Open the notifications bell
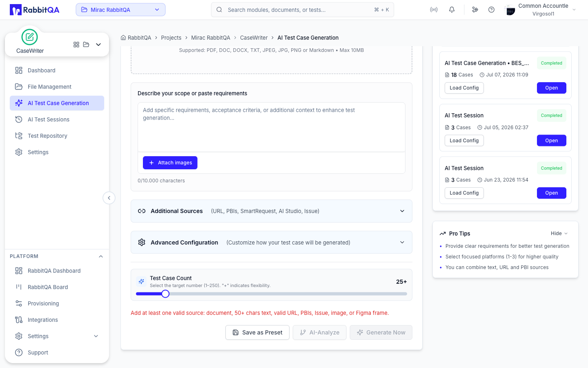The width and height of the screenshot is (588, 368). 452,10
